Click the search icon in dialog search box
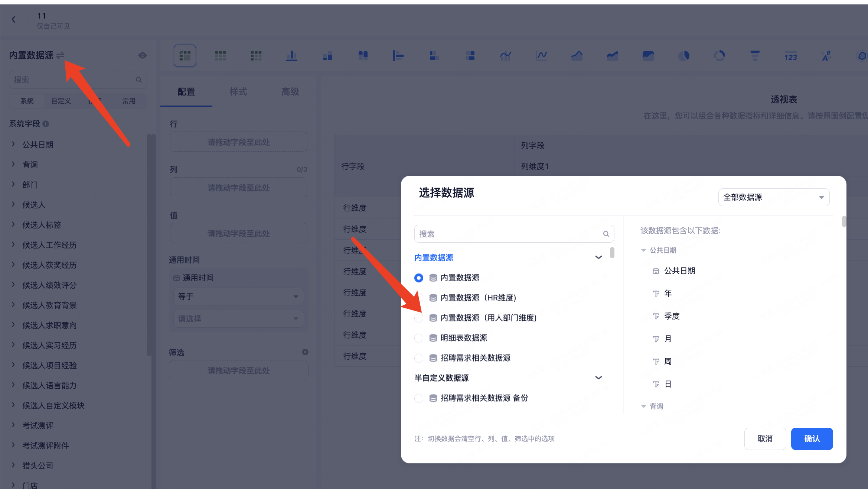The width and height of the screenshot is (868, 489). tap(606, 234)
